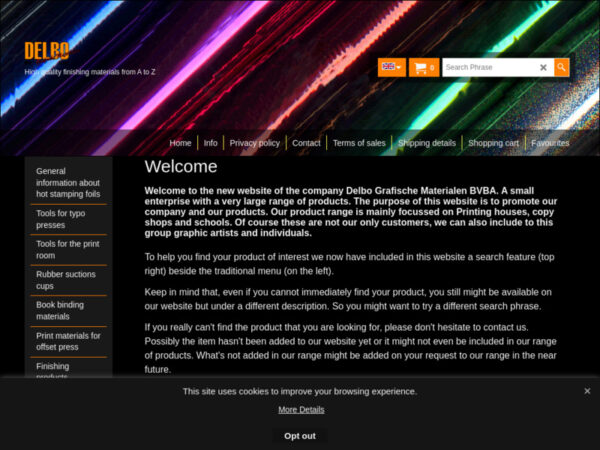Open Rubber suctions cups category
Screen dimensions: 600x450
coord(68,280)
